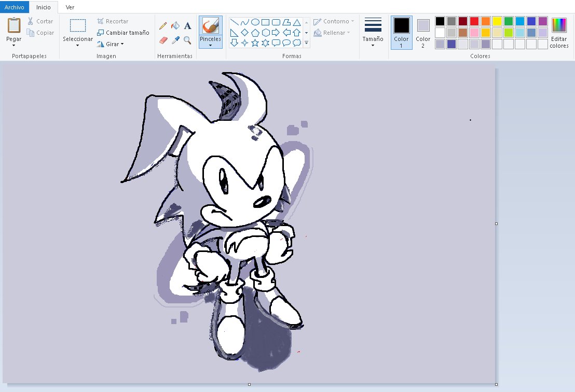575x392 pixels.
Task: Click the Seleccionar dashed rectangle icon
Action: (78, 25)
